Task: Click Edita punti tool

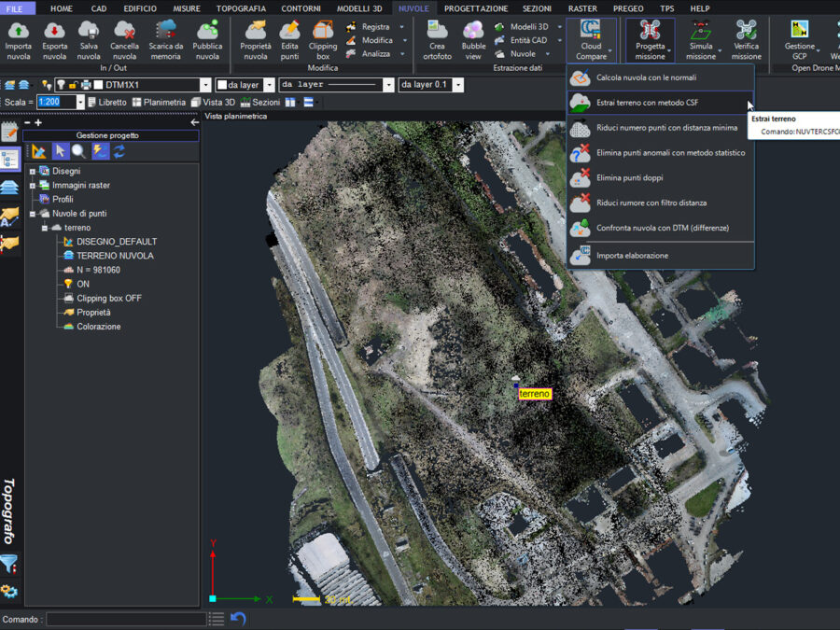Action: (290, 32)
